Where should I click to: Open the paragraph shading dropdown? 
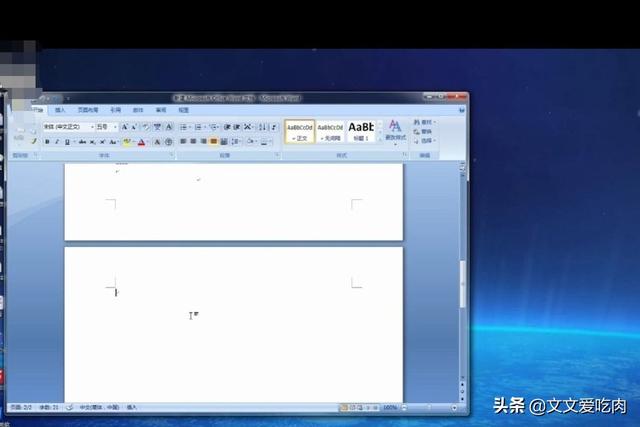pos(250,142)
